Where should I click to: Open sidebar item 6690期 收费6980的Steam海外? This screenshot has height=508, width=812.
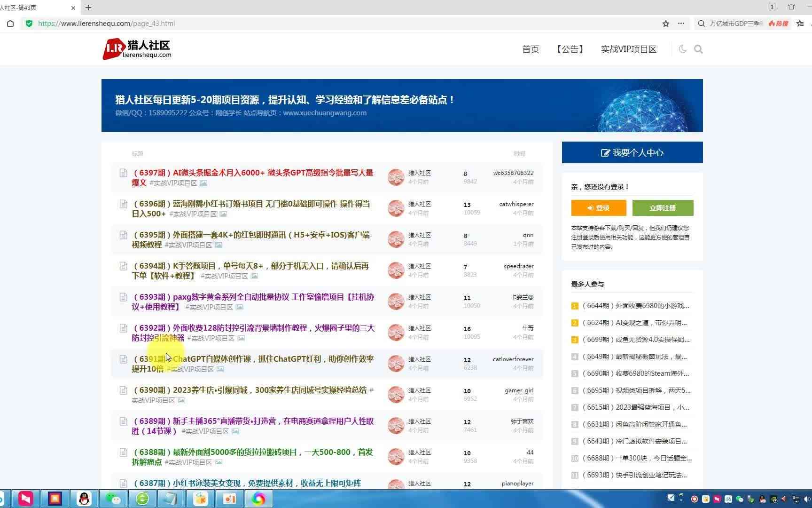pos(635,373)
